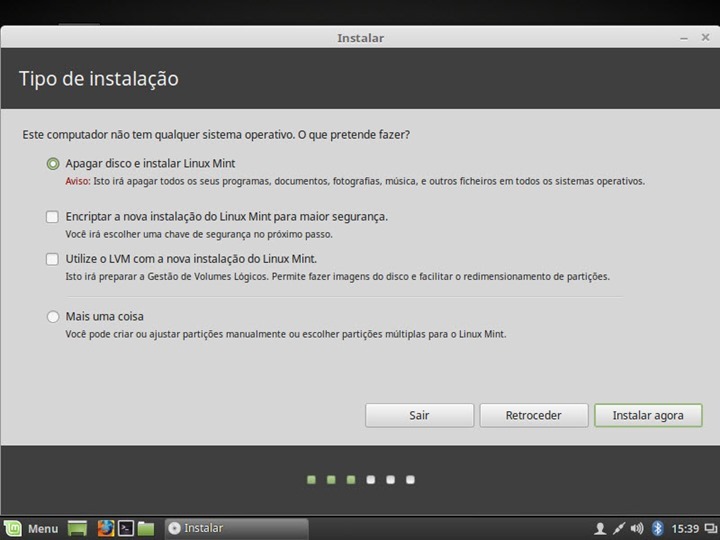This screenshot has width=720, height=540.
Task: Click the clock showing 15:39
Action: point(685,529)
